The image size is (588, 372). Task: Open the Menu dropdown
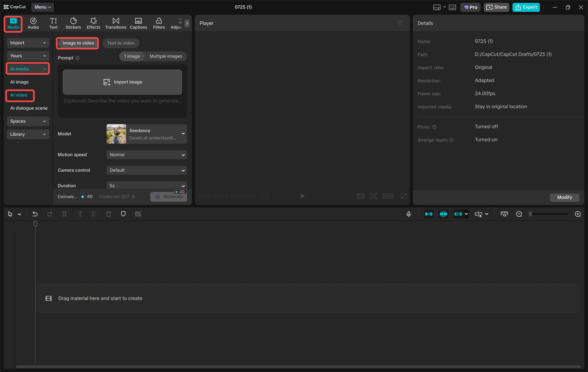(42, 7)
